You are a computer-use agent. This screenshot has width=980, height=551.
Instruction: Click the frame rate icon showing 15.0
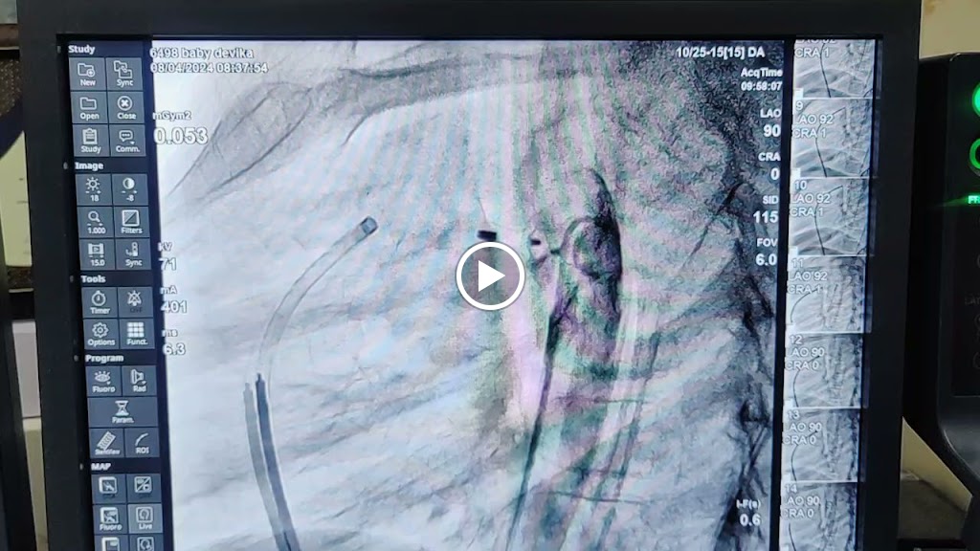pos(97,254)
